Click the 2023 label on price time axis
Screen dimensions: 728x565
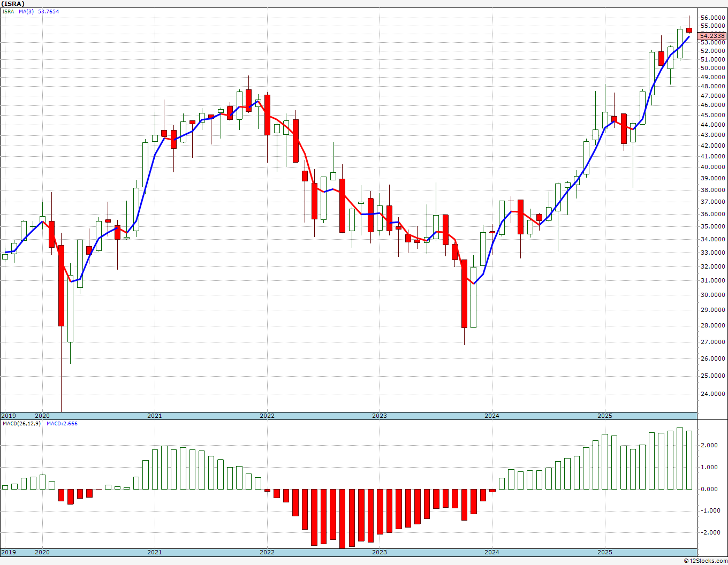pos(380,416)
